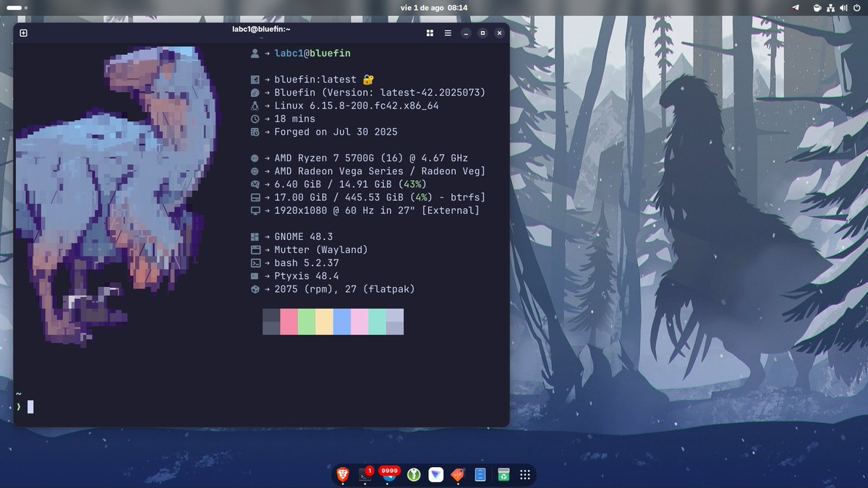Open the blue file cabinet Files icon
868x488 pixels.
point(480,474)
